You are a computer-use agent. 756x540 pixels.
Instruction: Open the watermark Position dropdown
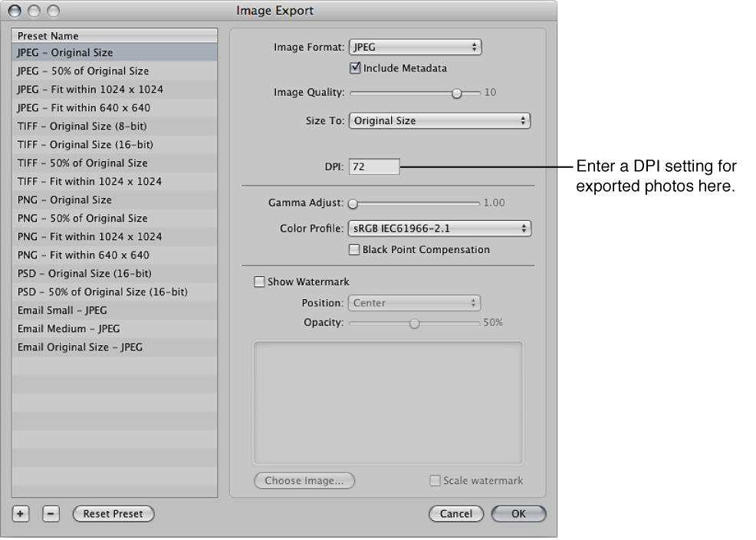coord(414,303)
